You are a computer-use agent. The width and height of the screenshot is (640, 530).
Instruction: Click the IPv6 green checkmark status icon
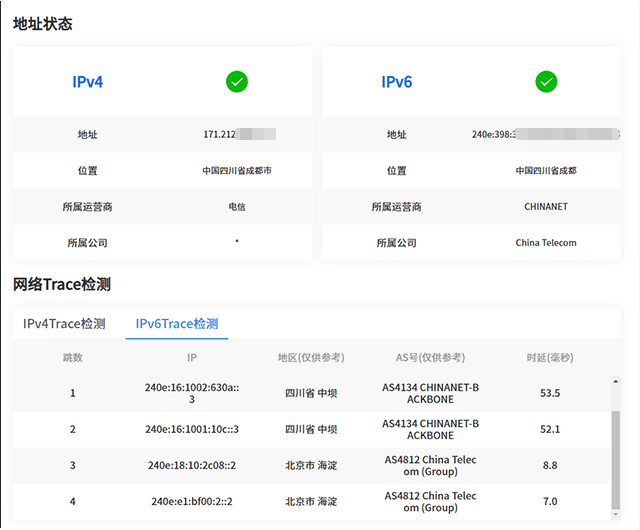[546, 82]
